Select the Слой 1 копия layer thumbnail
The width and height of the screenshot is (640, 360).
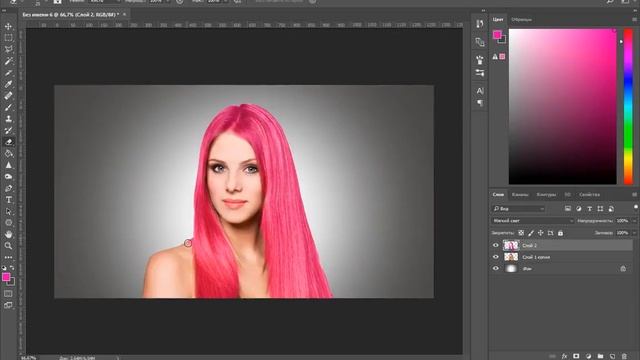511,257
